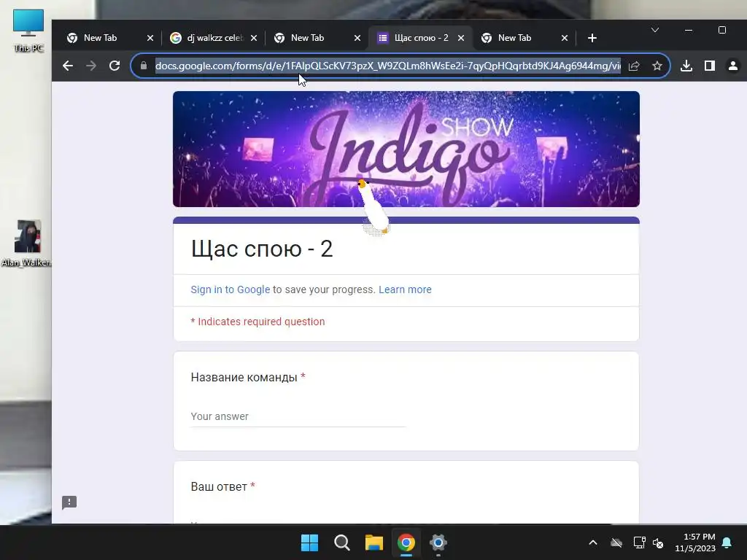
Task: Switch to the middle New Tab
Action: tap(307, 38)
